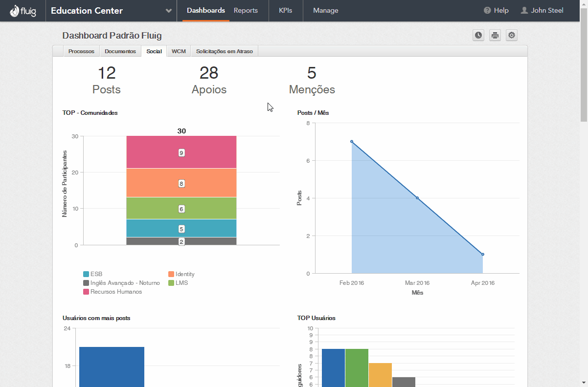Click the Posts / Mês chart title
The height and width of the screenshot is (387, 588).
click(x=313, y=113)
